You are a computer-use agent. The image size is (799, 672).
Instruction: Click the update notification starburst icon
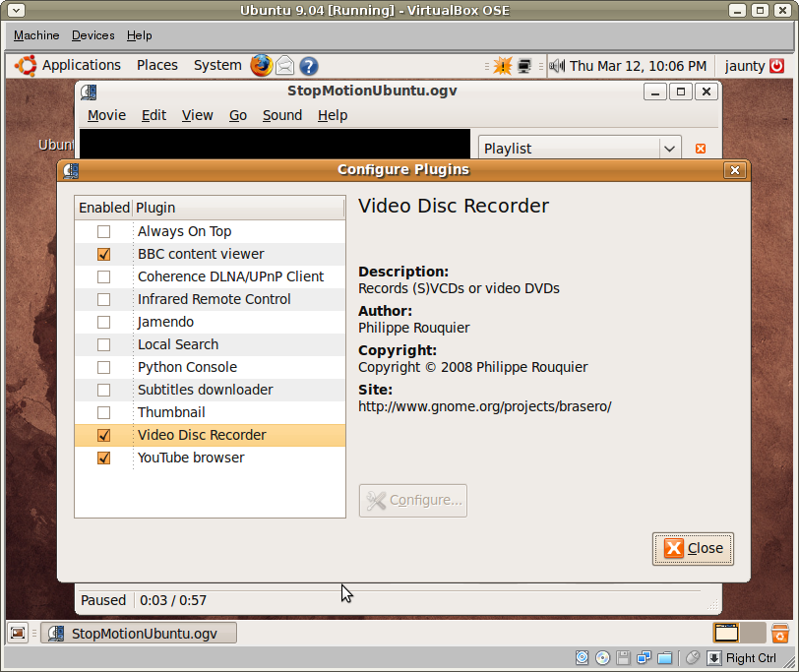[503, 66]
